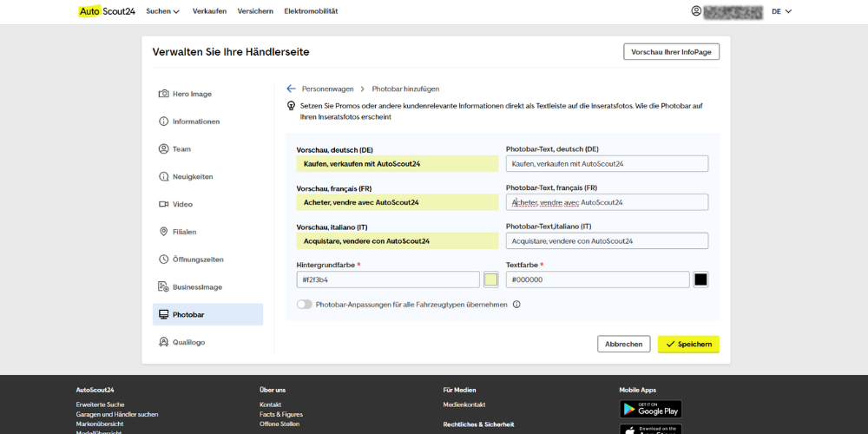Click the Filialen location pin icon
Image resolution: width=868 pixels, height=434 pixels.
pos(163,232)
